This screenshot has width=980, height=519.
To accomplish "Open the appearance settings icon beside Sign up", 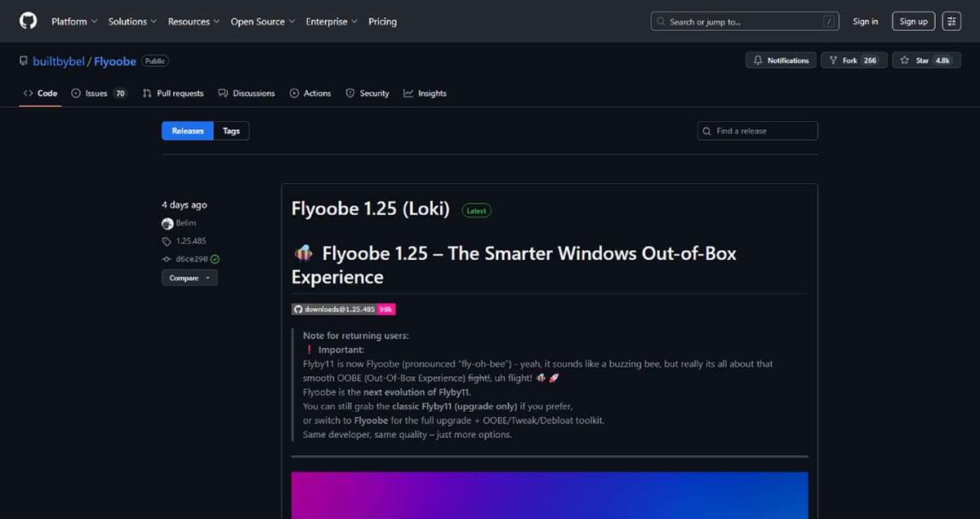I will click(951, 21).
